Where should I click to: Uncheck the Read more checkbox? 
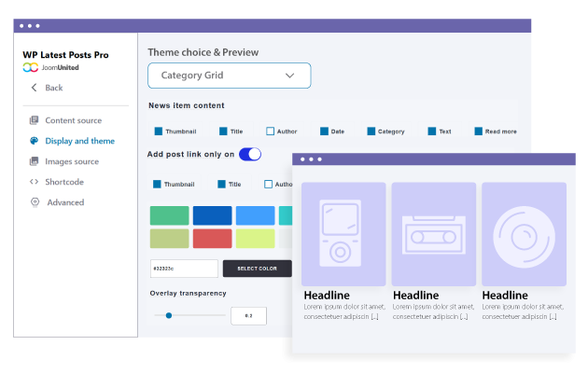479,131
